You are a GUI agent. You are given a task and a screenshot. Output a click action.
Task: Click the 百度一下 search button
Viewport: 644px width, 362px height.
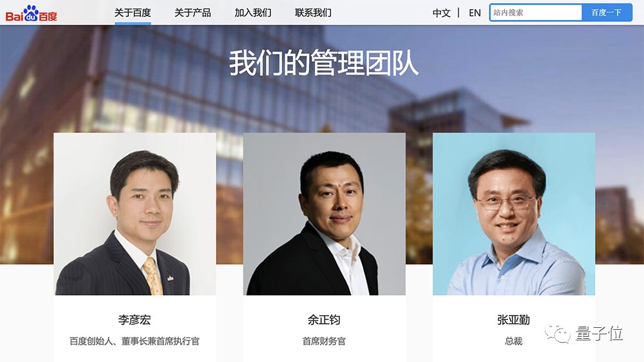tap(607, 13)
